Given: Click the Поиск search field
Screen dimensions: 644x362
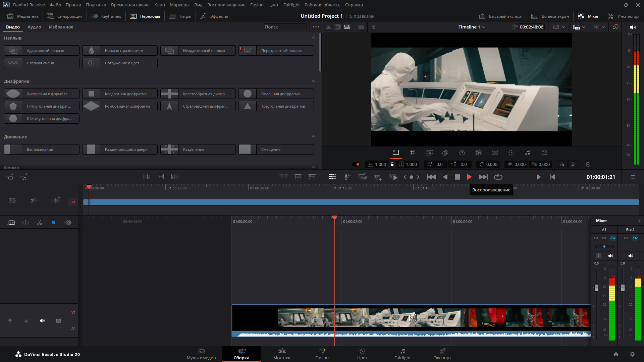Looking at the screenshot, I should [284, 27].
